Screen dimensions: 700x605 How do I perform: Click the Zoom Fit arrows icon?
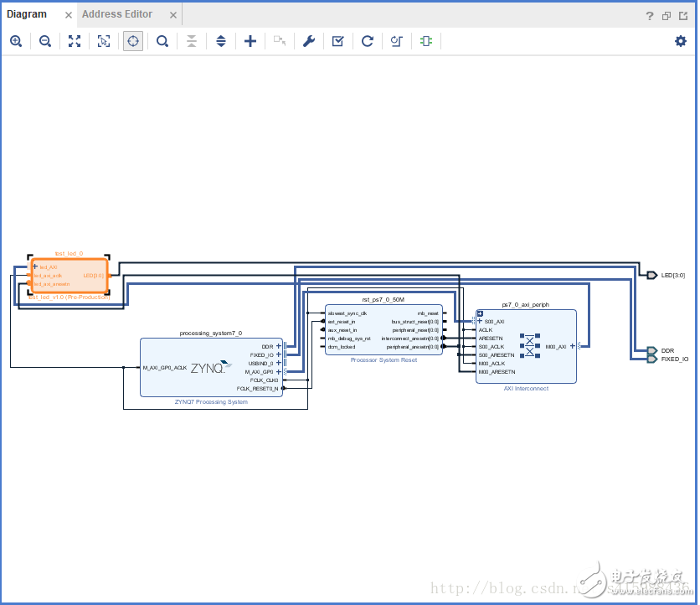[75, 41]
